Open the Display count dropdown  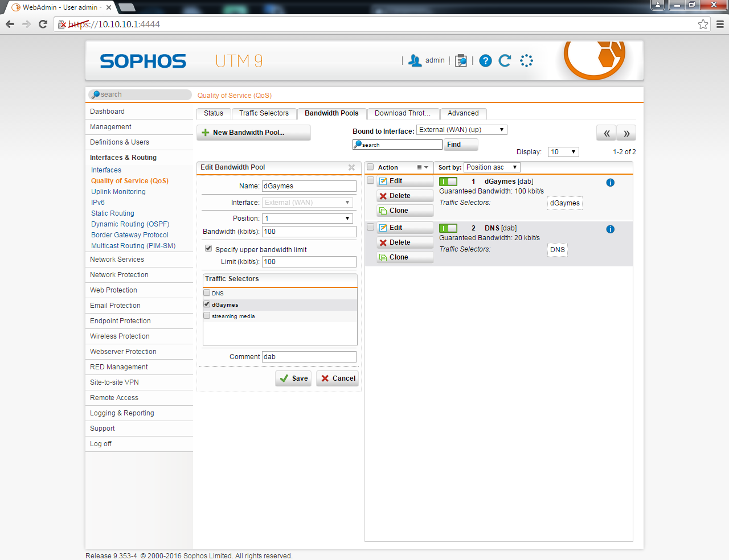(563, 152)
